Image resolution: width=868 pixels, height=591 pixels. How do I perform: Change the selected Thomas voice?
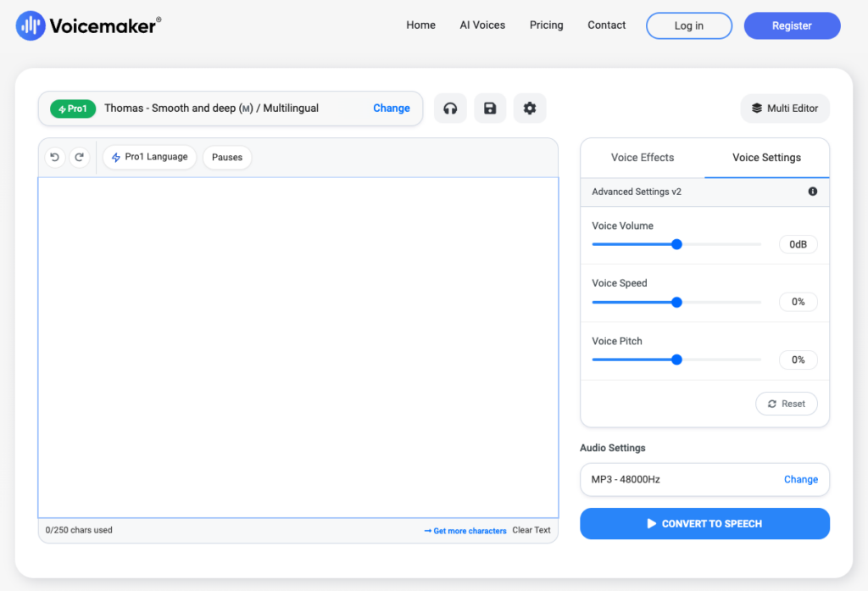391,109
